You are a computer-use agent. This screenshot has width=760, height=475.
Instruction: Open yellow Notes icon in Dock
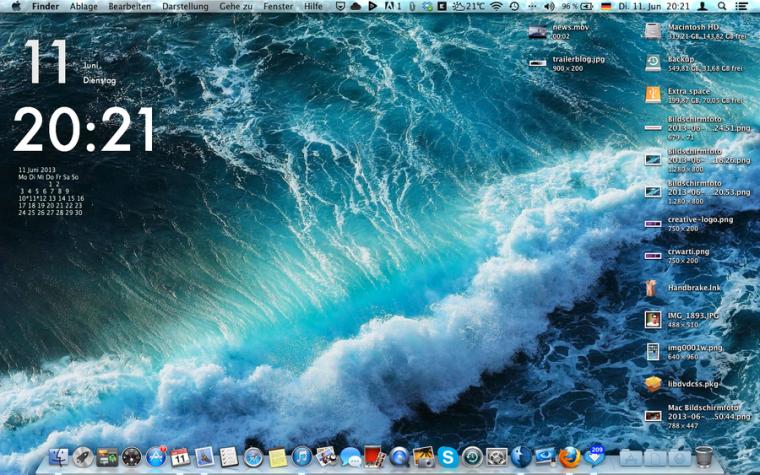(278, 457)
